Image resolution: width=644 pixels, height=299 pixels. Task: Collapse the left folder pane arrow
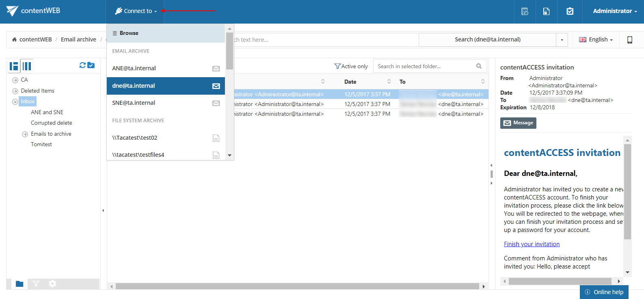point(103,210)
